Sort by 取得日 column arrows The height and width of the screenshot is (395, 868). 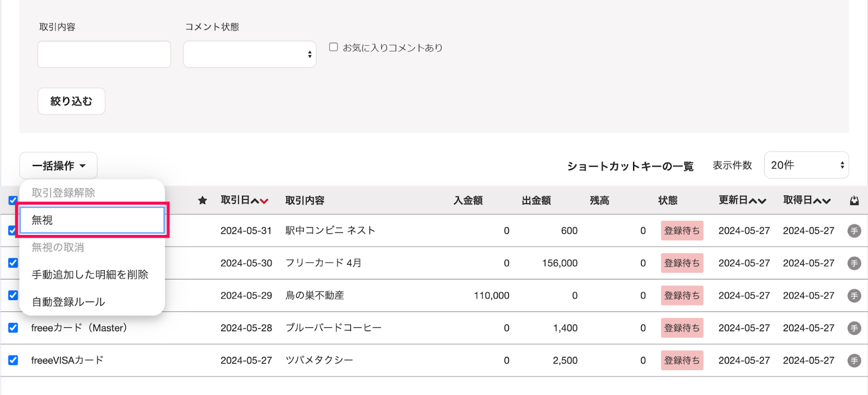(x=822, y=201)
